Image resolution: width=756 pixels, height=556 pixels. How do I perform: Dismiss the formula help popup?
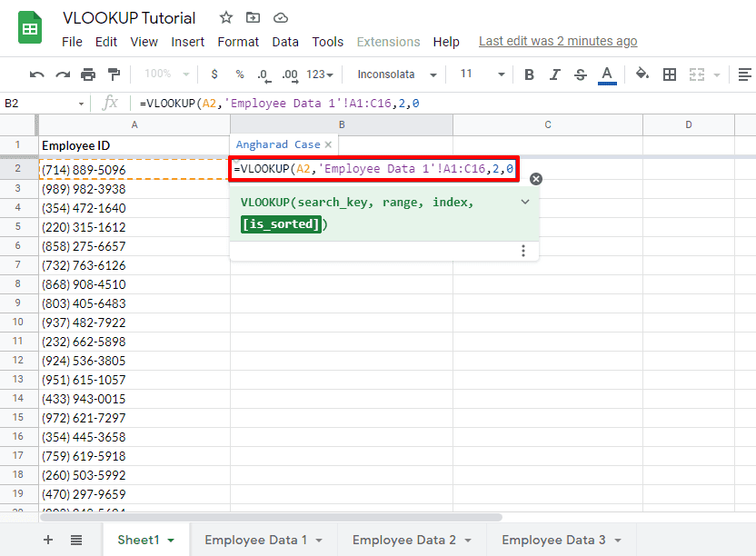click(x=536, y=179)
